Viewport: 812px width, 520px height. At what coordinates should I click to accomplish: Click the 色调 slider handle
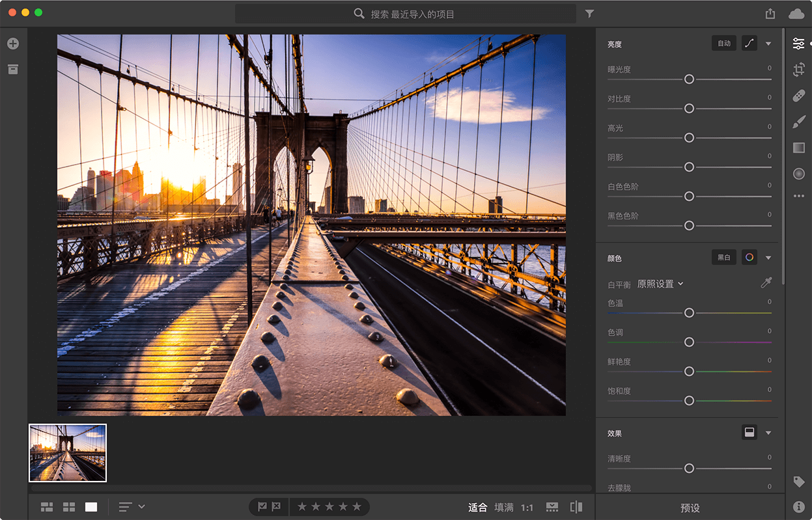(x=689, y=342)
